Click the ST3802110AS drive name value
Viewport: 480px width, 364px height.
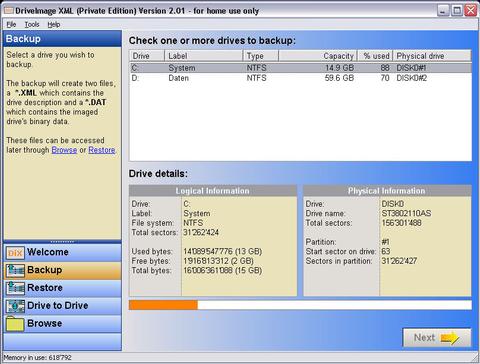[x=406, y=213]
